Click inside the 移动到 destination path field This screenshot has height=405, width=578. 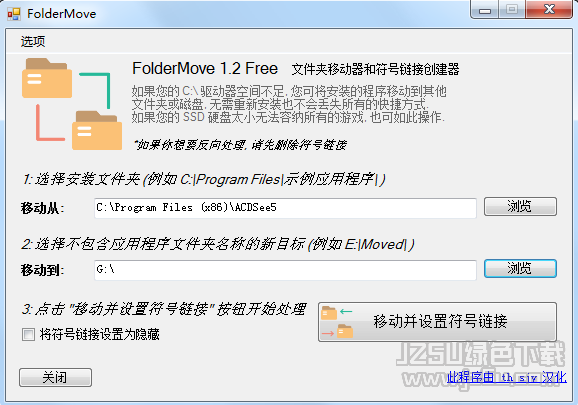pyautogui.click(x=285, y=270)
